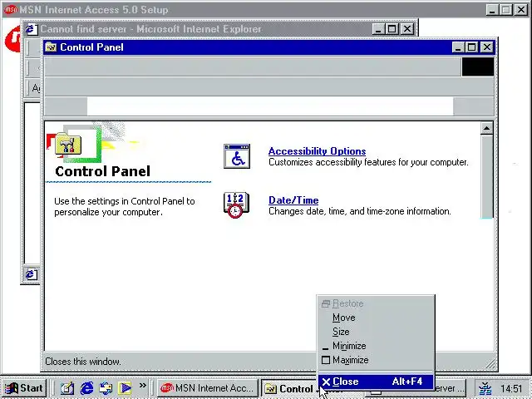This screenshot has height=399, width=532.
Task: Open the Accessibility Options link
Action: pos(317,151)
